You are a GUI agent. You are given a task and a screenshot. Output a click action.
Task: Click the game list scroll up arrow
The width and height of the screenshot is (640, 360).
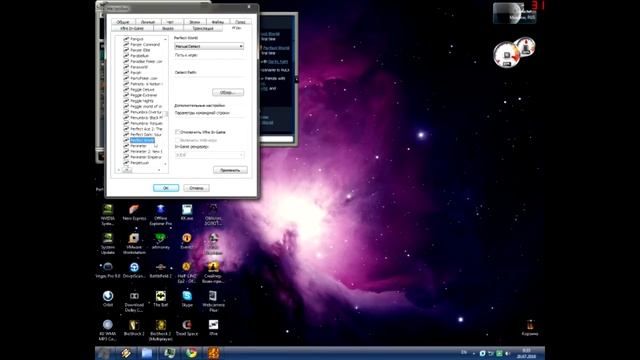point(166,39)
